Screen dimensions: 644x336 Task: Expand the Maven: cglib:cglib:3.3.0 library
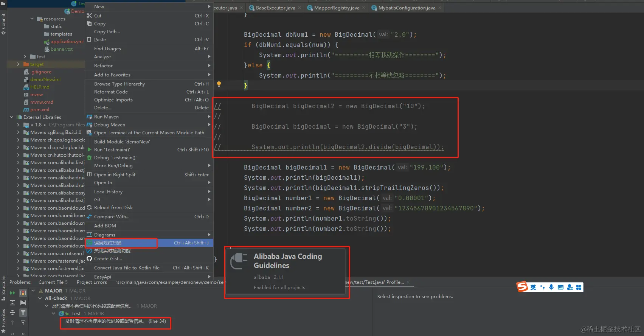pos(18,132)
